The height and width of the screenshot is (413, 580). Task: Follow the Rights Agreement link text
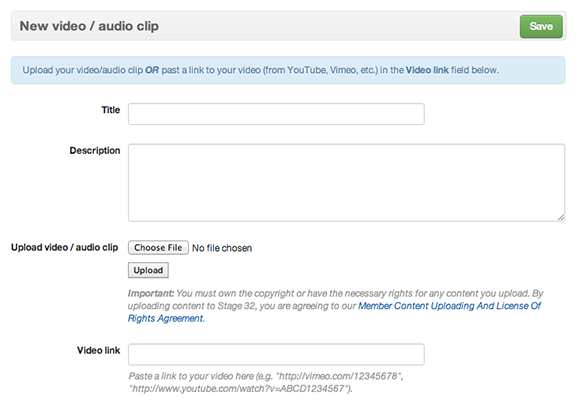tap(165, 318)
